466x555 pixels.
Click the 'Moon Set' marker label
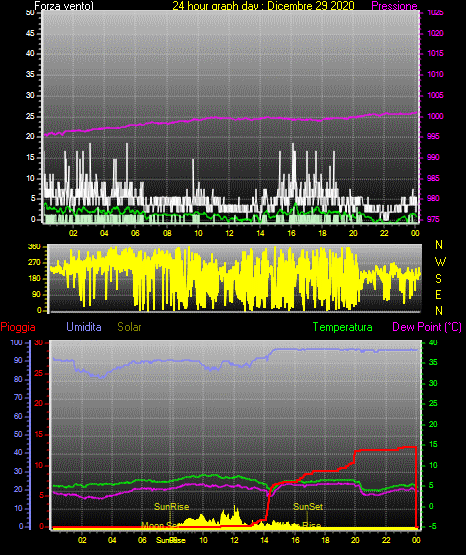160,525
